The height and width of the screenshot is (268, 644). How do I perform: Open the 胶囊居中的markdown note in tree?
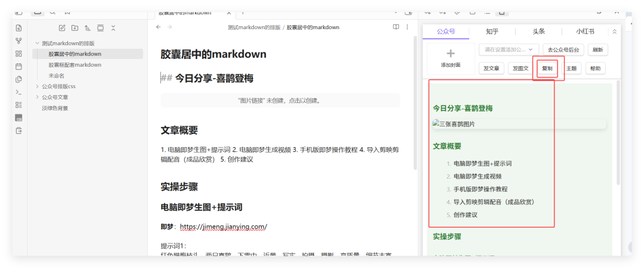(x=88, y=54)
